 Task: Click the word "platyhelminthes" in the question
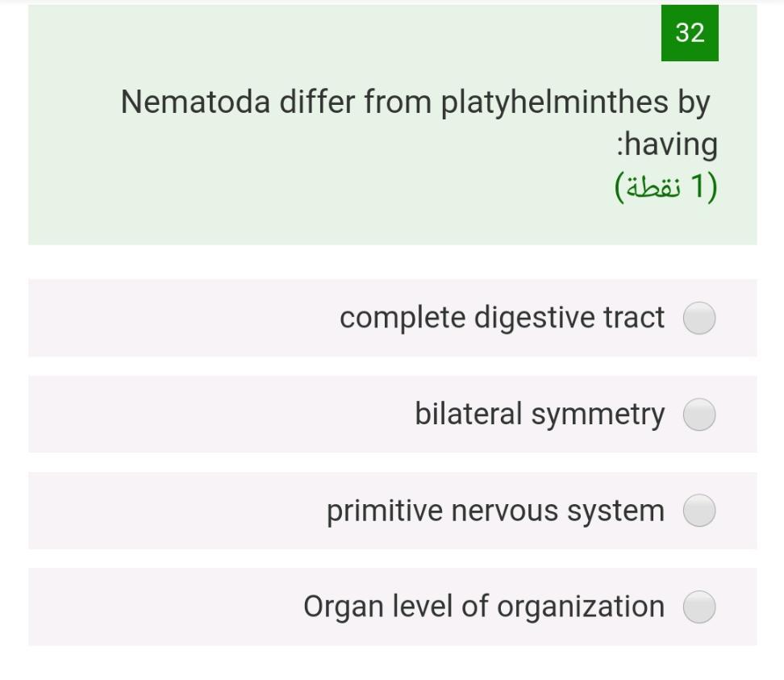coord(555,103)
